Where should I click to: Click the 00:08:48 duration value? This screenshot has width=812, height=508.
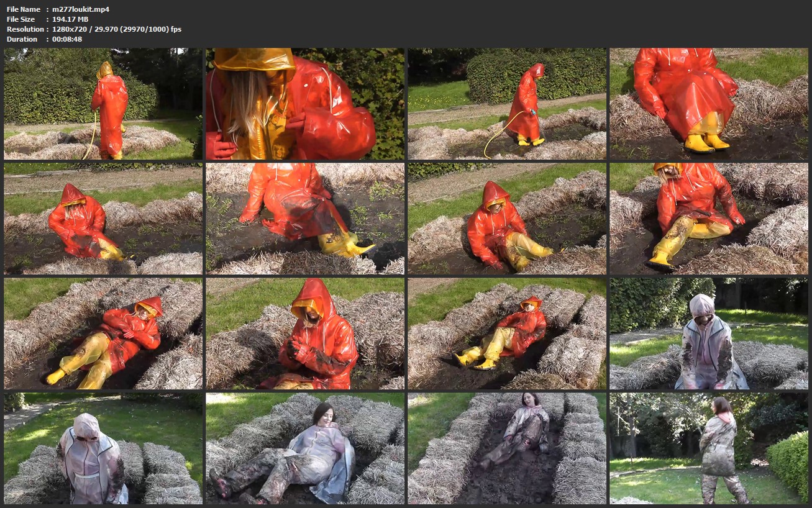(67, 39)
